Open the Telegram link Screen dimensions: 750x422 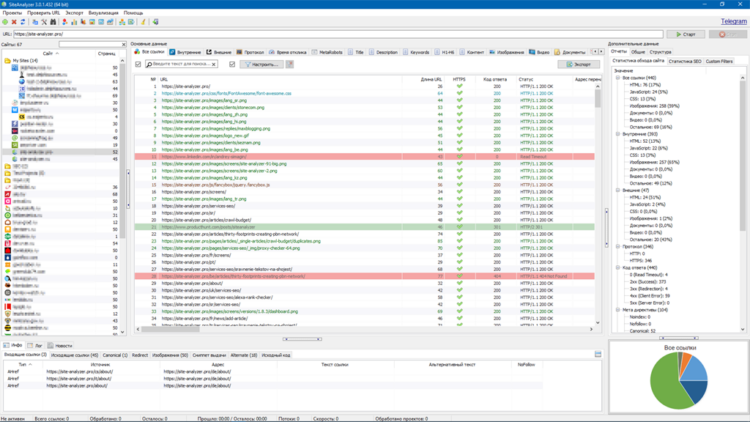pyautogui.click(x=734, y=22)
